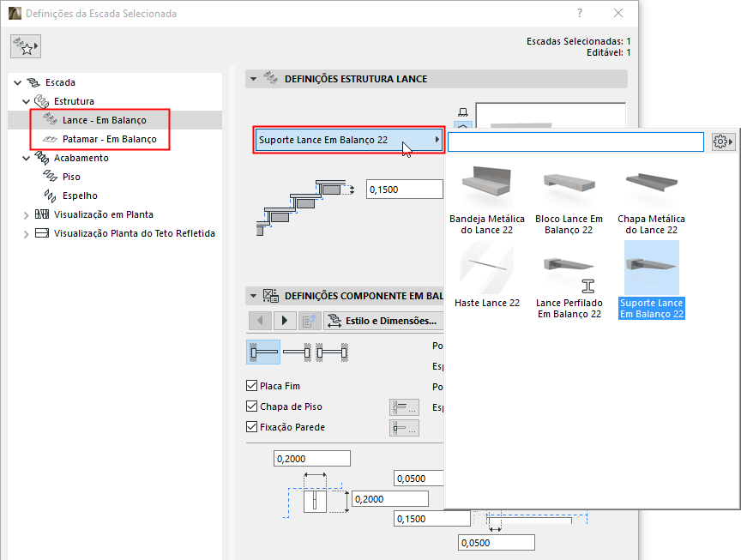Open Fixação Parede settings button
This screenshot has height=560, width=741.
tap(404, 428)
